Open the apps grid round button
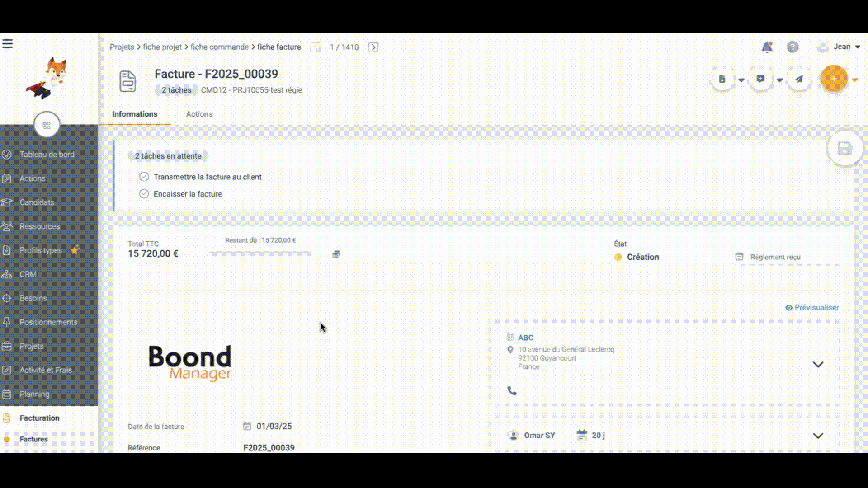 47,125
